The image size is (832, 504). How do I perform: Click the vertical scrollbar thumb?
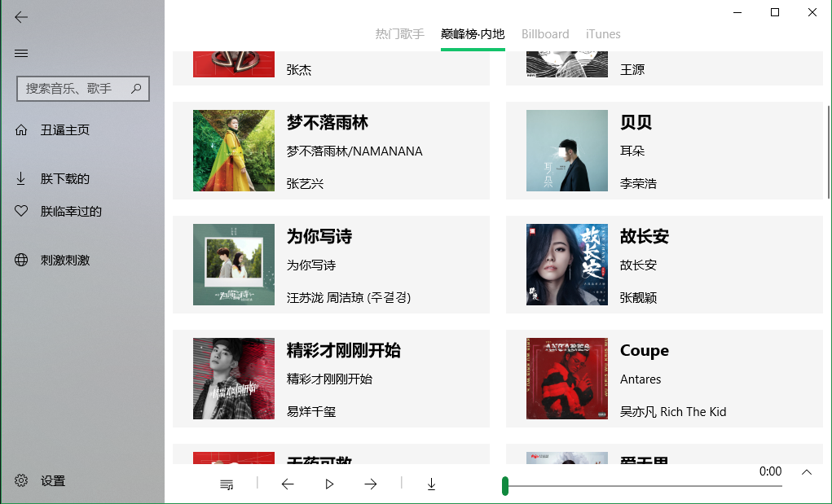coord(829,152)
